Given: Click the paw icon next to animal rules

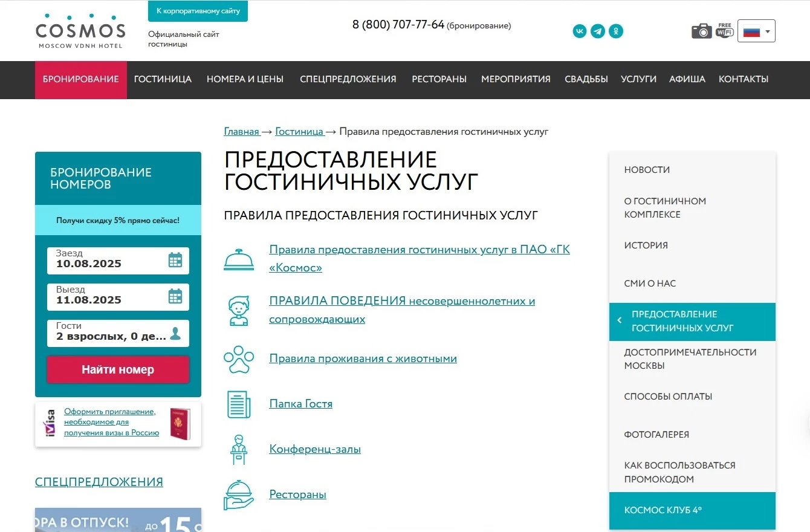Looking at the screenshot, I should [x=239, y=360].
